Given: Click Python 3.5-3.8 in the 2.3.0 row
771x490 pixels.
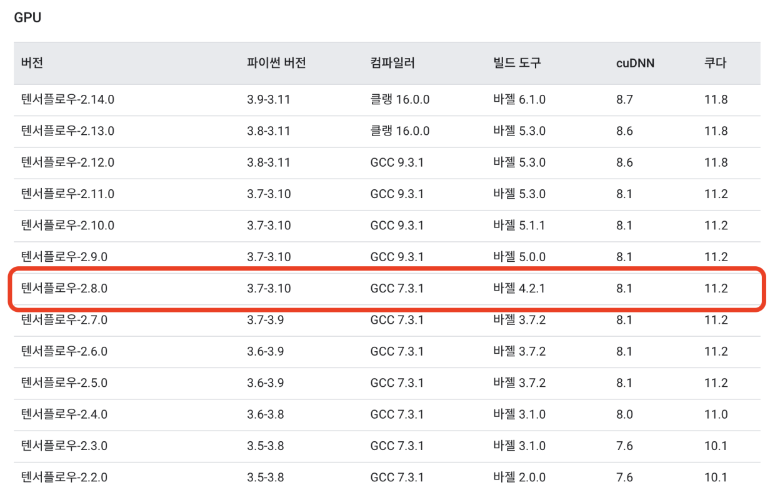Looking at the screenshot, I should tap(266, 445).
